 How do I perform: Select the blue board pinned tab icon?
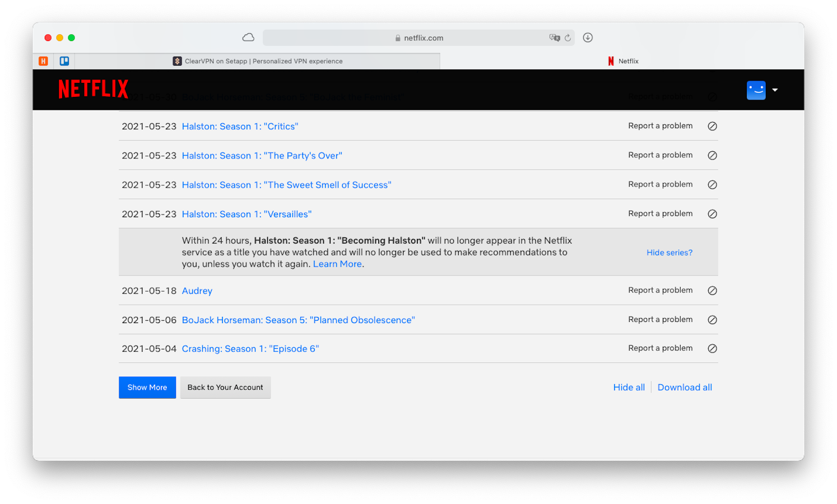(64, 60)
